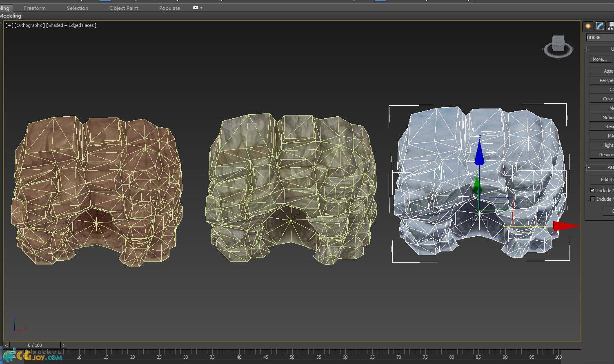The image size is (614, 364).
Task: Switch to the Freeform ribbon tab
Action: pos(35,8)
